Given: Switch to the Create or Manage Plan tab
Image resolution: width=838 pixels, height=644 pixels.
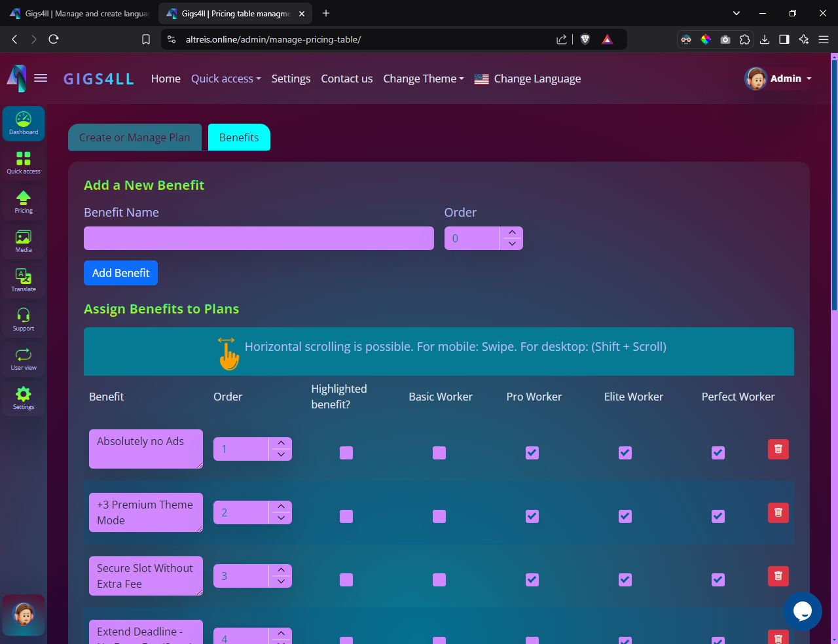Looking at the screenshot, I should 135,137.
